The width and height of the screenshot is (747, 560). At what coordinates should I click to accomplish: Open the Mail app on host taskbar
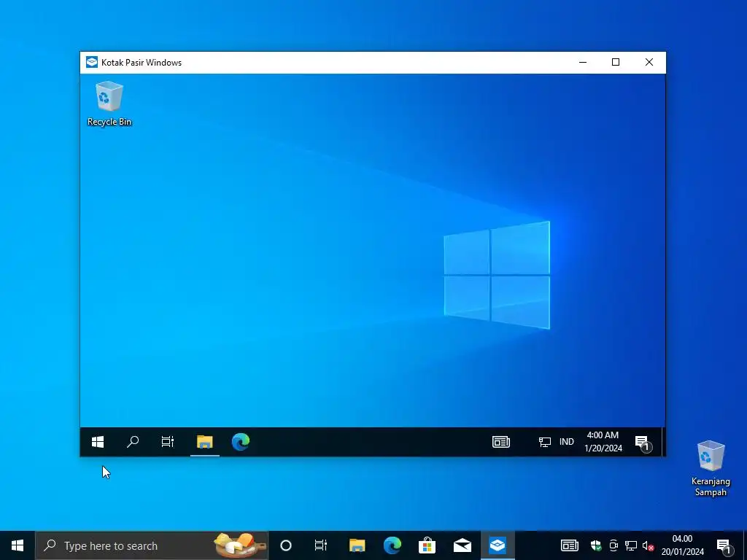[462, 545]
